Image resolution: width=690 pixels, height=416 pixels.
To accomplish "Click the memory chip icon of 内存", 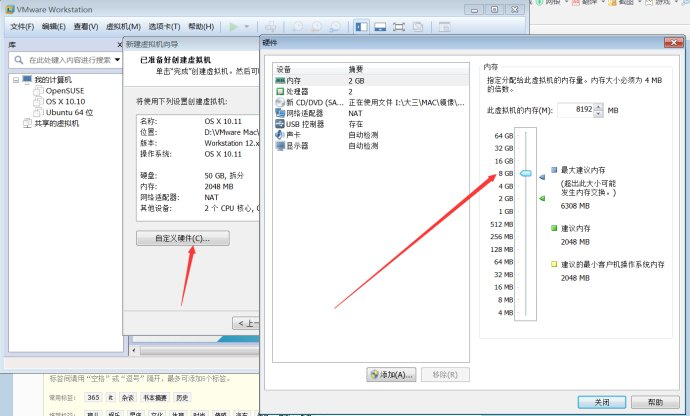I will coord(280,81).
